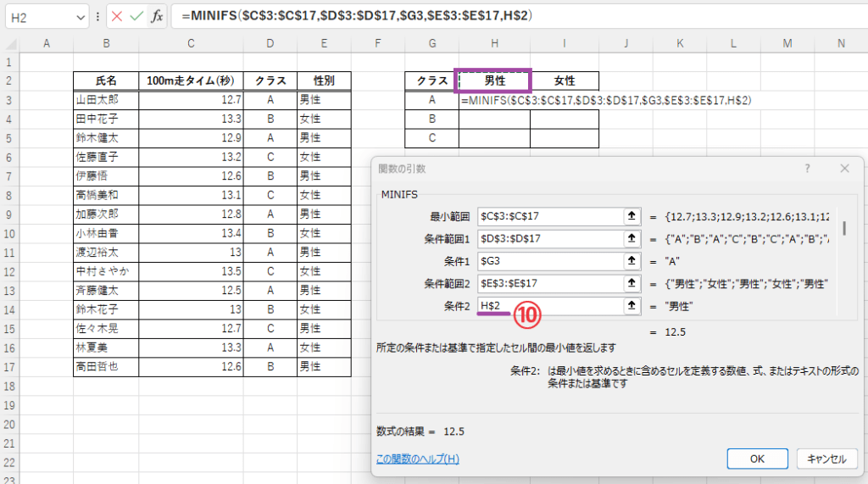Click the キャンセル button
This screenshot has height=484, width=868.
click(826, 459)
